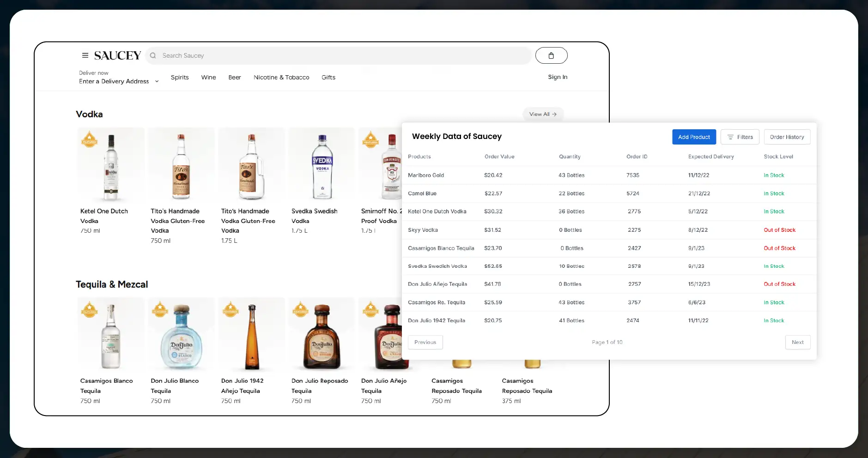Select the Spirits menu item
This screenshot has width=868, height=458.
(x=180, y=78)
